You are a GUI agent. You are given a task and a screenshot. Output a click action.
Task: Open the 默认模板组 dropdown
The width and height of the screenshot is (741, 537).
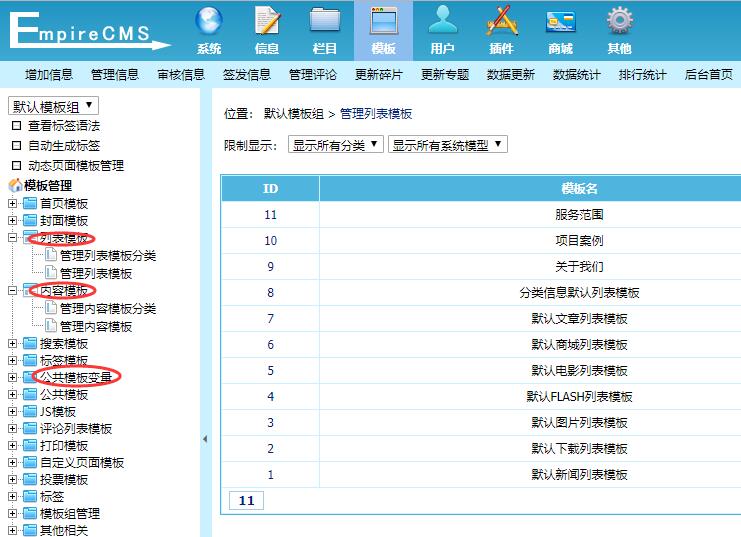(x=53, y=106)
